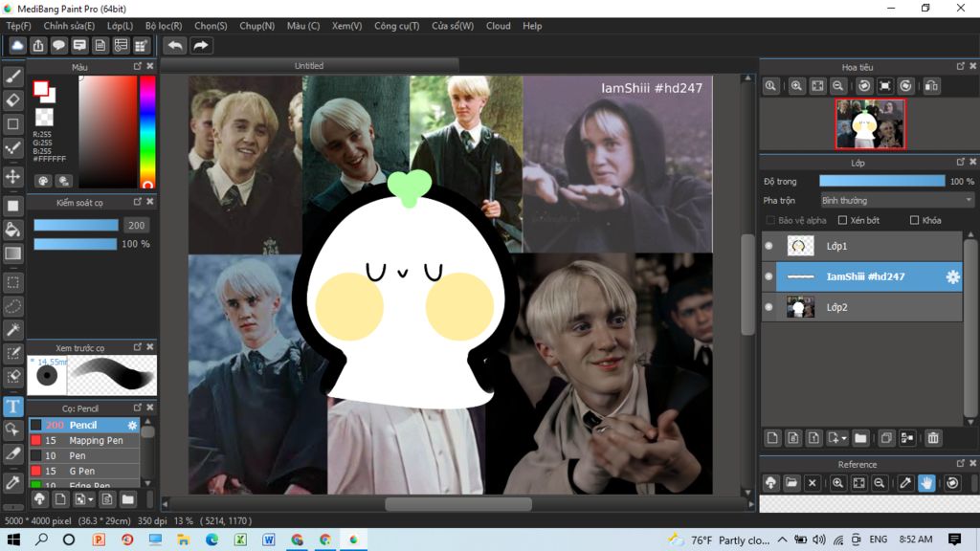This screenshot has height=551, width=980.
Task: Open Word from the taskbar
Action: [x=269, y=540]
